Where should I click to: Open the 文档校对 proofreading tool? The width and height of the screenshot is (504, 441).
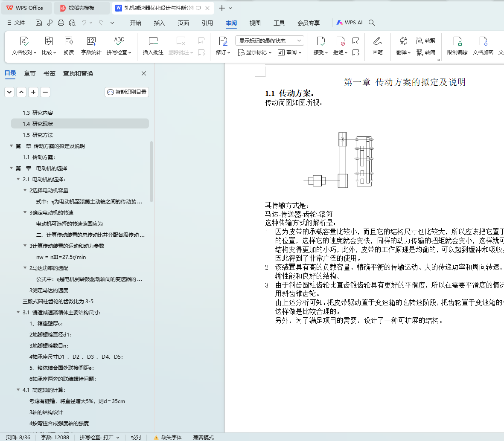(x=24, y=46)
